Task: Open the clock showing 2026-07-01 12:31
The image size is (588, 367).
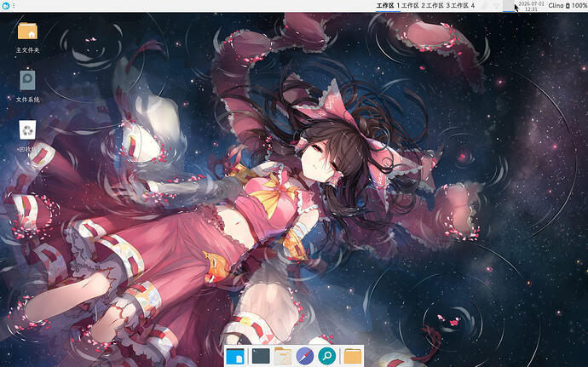Action: pos(531,6)
